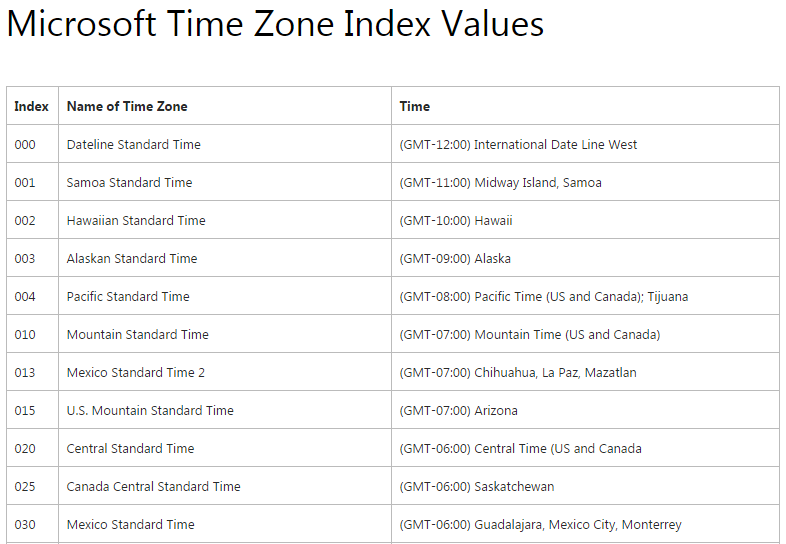Select the Samoa Standard Time cell
Image resolution: width=786 pixels, height=544 pixels.
coord(130,182)
